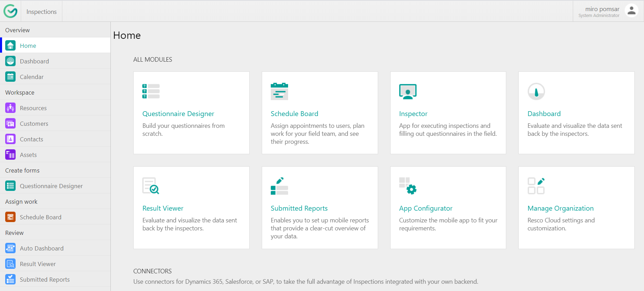This screenshot has width=644, height=291.
Task: Open the Schedule Board module title
Action: tap(294, 114)
